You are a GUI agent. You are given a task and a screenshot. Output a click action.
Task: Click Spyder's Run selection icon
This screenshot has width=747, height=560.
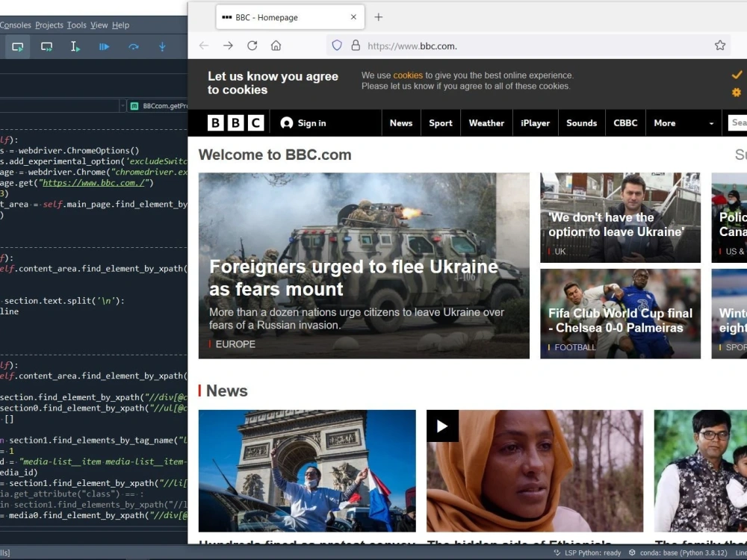point(75,46)
